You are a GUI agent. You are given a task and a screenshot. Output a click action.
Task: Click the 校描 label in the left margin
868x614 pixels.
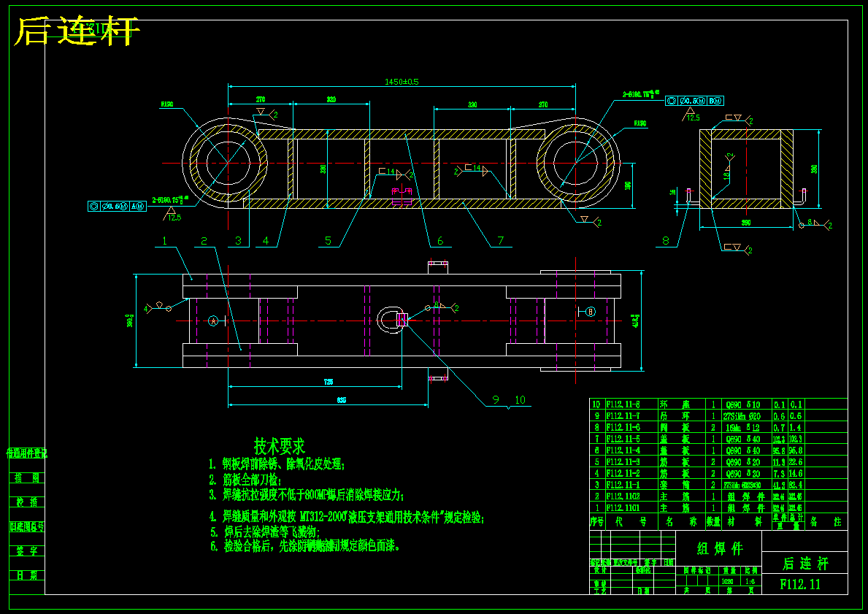(x=27, y=502)
